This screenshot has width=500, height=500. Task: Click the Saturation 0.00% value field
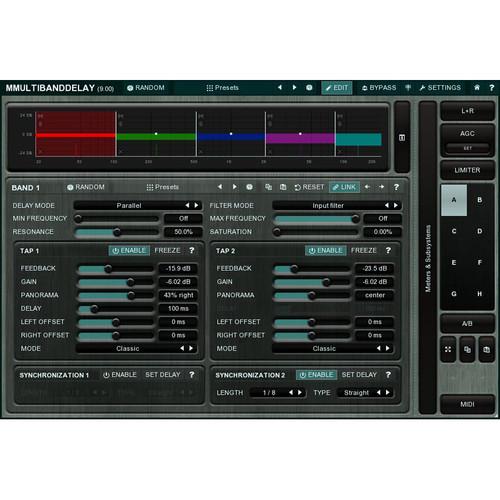tap(383, 232)
